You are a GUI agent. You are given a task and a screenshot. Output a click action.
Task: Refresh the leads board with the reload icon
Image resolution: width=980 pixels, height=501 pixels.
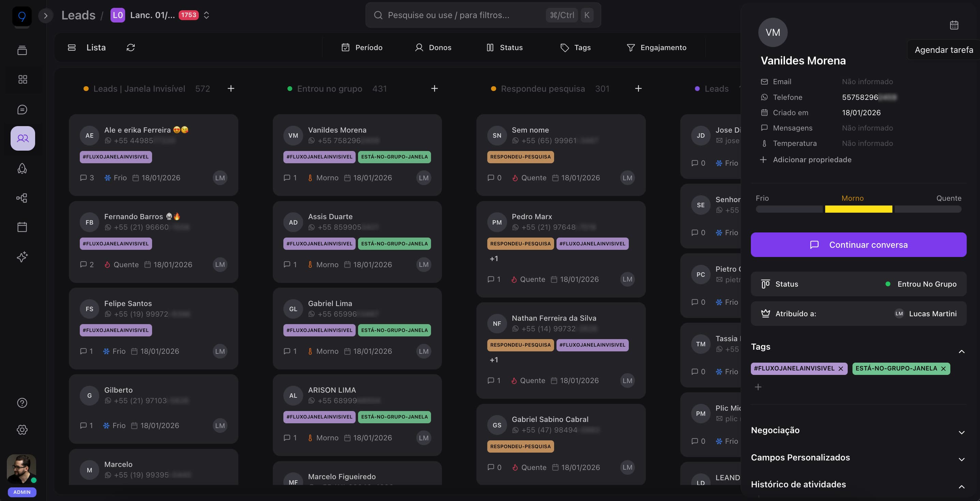[x=131, y=47]
